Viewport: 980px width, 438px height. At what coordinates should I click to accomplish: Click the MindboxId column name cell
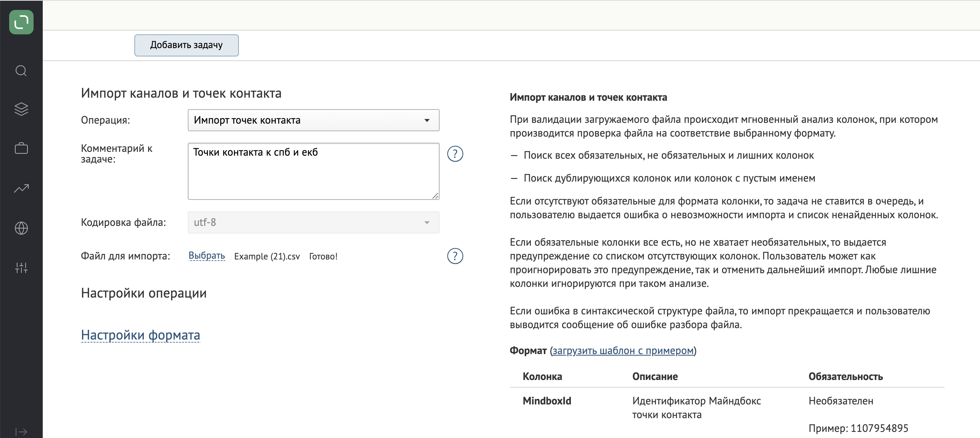click(x=547, y=401)
